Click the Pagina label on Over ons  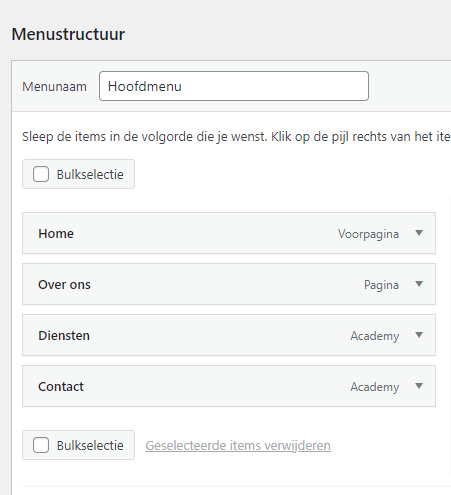click(x=381, y=285)
